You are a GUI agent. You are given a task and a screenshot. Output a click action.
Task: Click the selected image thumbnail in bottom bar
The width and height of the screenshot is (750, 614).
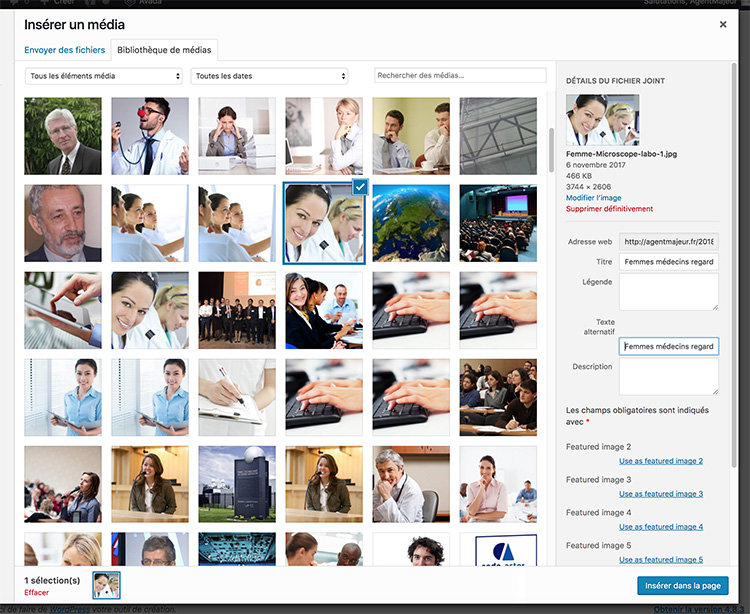[106, 585]
